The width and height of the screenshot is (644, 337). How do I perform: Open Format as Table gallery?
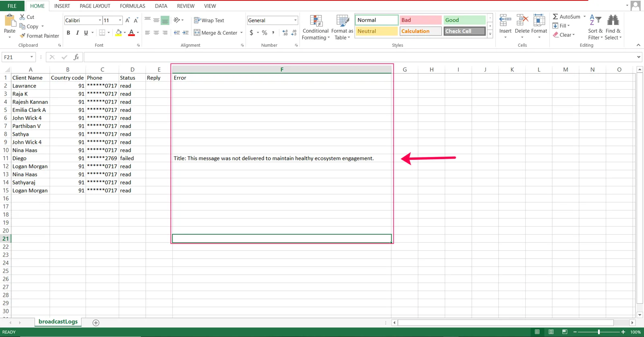[x=342, y=27]
